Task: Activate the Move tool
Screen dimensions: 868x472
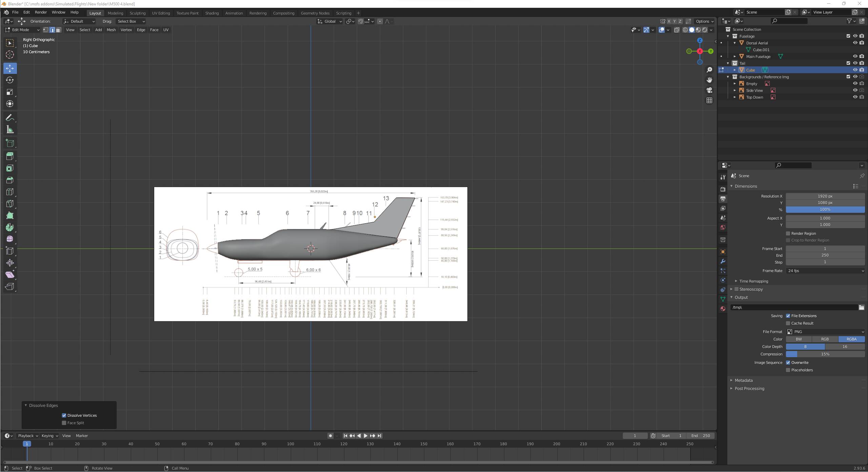Action: tap(10, 68)
